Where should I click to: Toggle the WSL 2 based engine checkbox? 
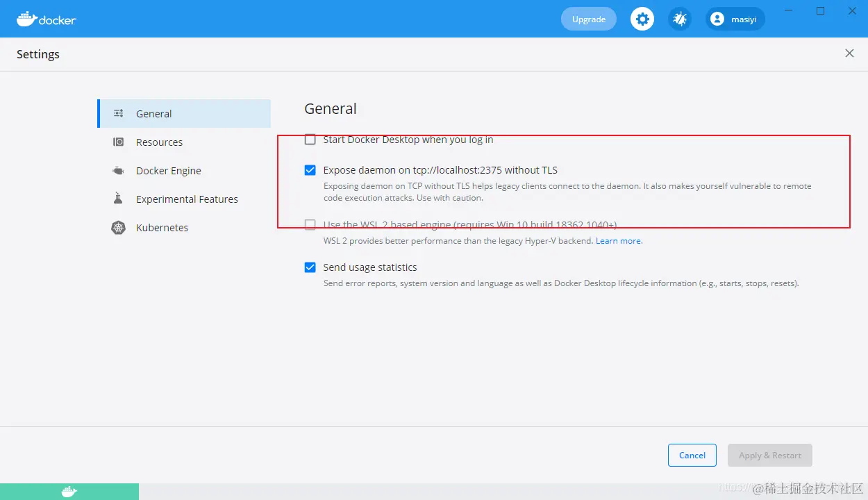point(310,224)
